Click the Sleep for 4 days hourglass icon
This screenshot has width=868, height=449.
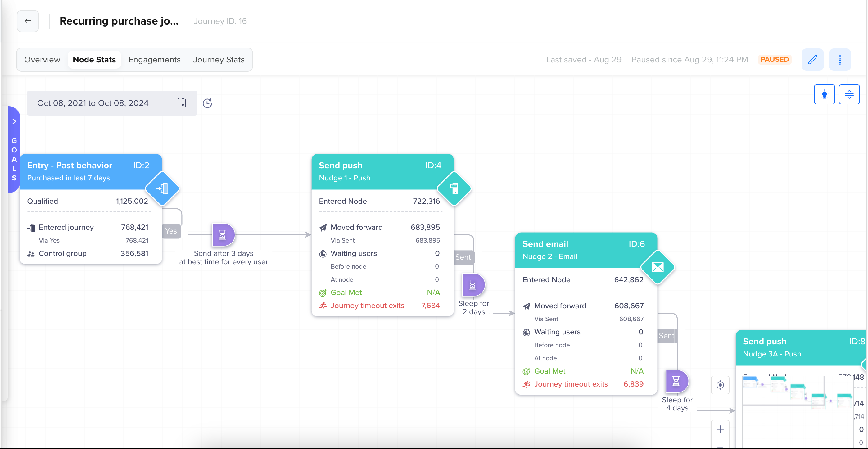676,381
